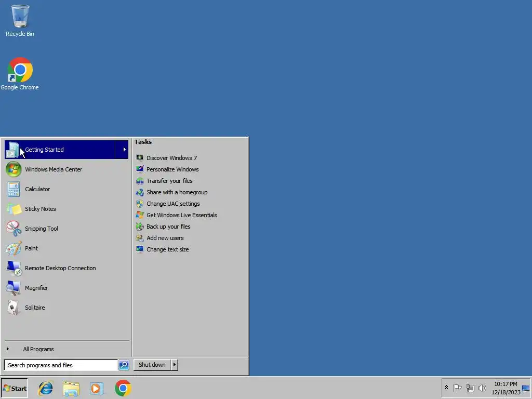Screen dimensions: 532x399
Task: Open the Action Center flag tray icon
Action: coord(457,388)
